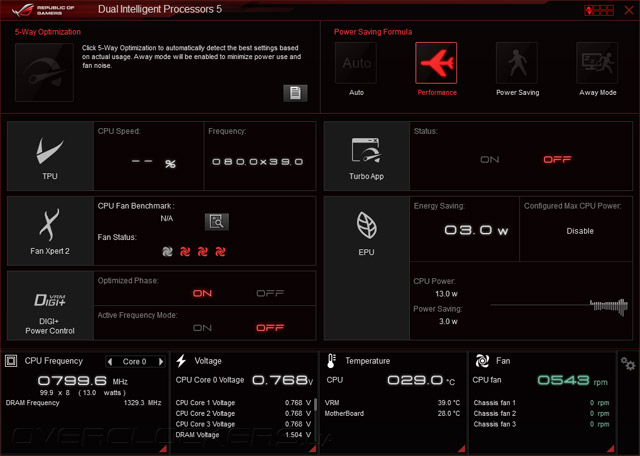Switch to next core with right arrow
640x456 pixels.
click(161, 361)
